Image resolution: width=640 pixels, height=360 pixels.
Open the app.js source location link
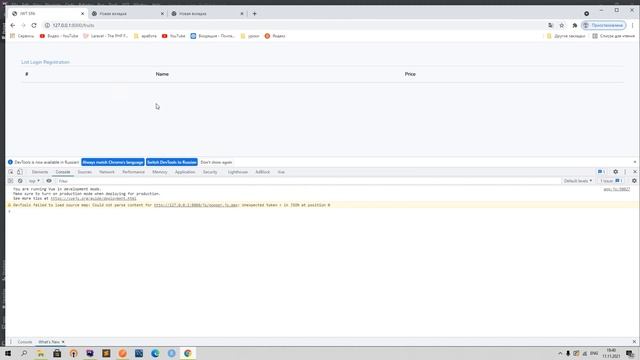click(617, 189)
